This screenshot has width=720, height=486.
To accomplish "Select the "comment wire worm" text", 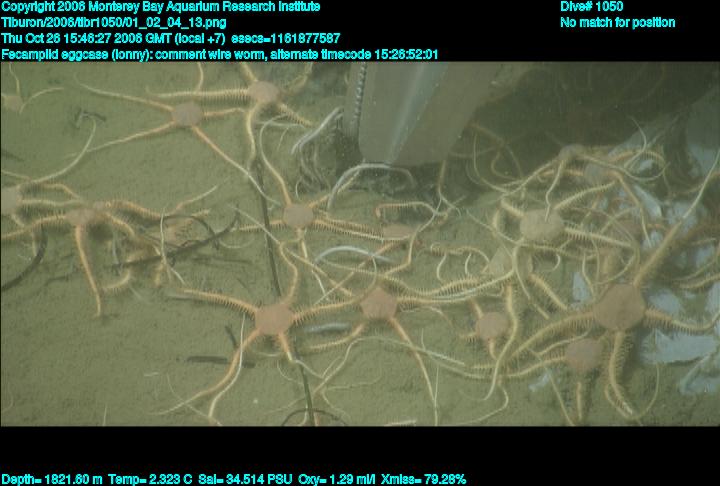I will tap(210, 55).
